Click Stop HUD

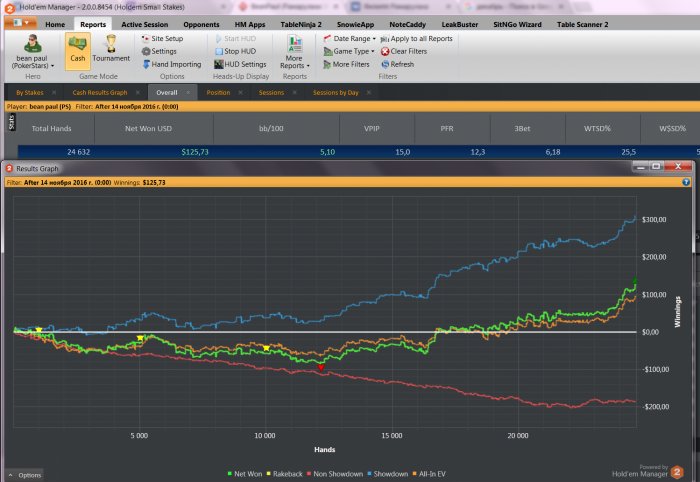237,51
